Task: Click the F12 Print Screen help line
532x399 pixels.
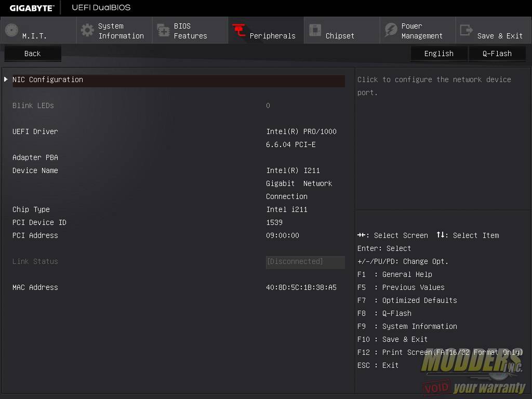Action: click(x=440, y=353)
